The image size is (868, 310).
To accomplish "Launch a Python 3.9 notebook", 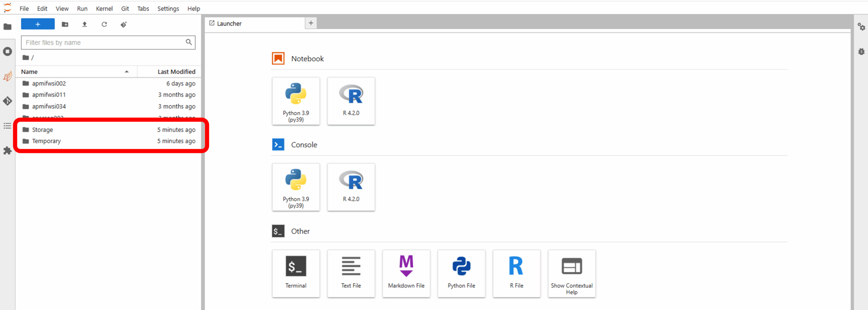I will (296, 101).
